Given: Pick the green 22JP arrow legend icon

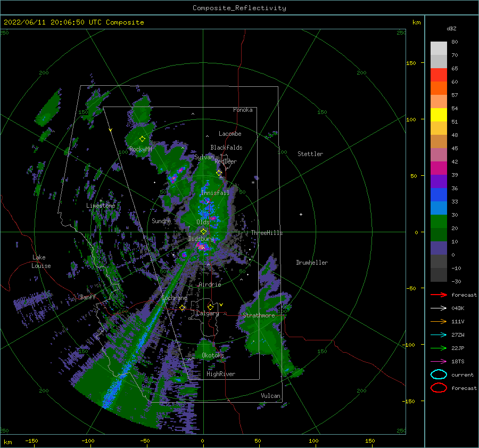Looking at the screenshot, I should (x=439, y=348).
